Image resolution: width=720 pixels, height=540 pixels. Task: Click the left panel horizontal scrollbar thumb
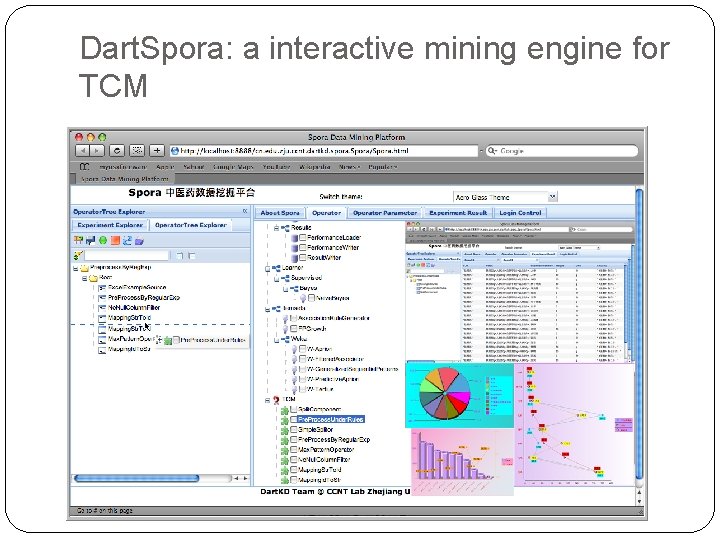[136, 478]
